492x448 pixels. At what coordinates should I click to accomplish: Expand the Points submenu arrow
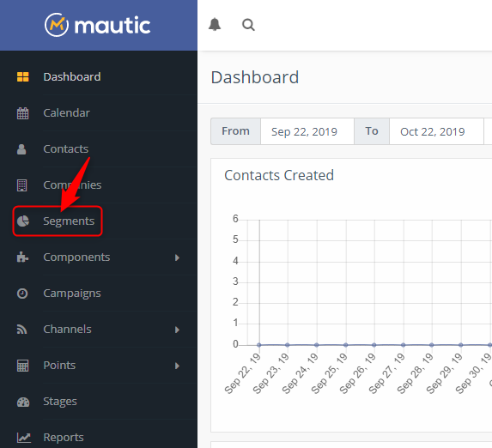(x=177, y=366)
